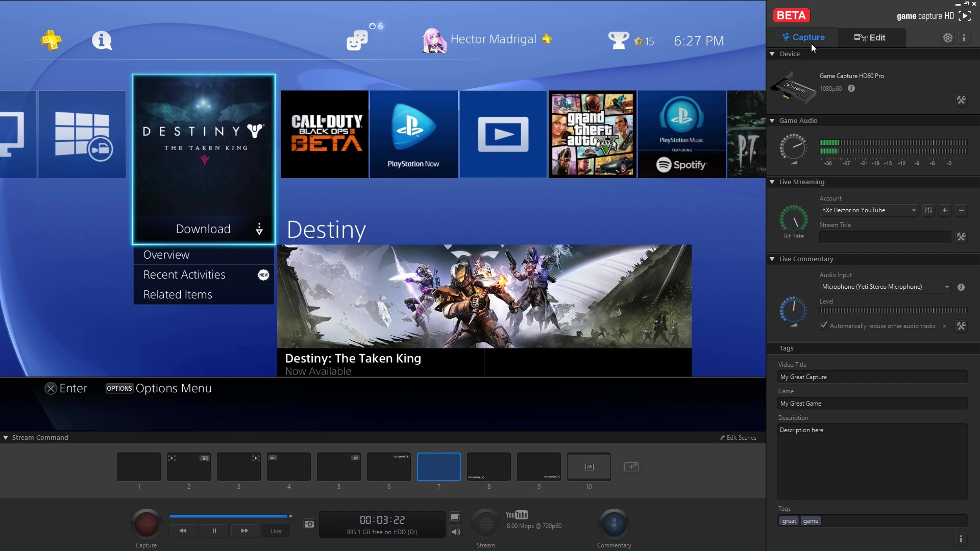Toggle automatically reduce other audio tracks

(x=823, y=325)
